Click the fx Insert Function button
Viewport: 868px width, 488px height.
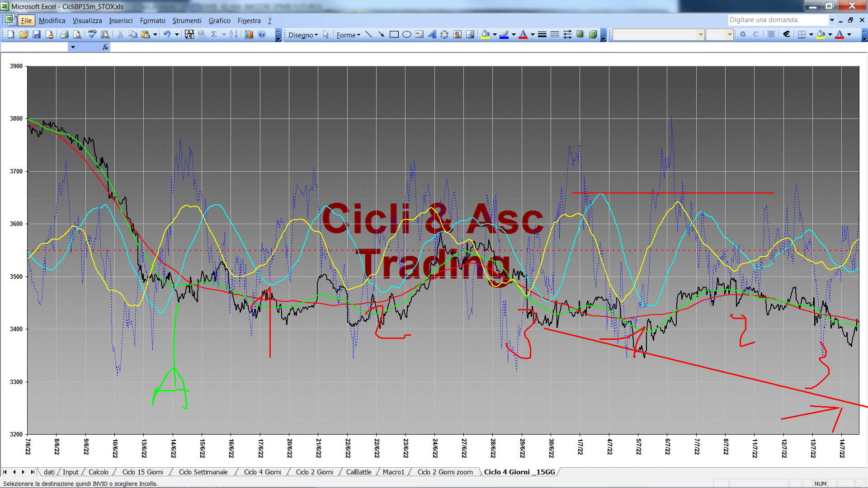105,47
